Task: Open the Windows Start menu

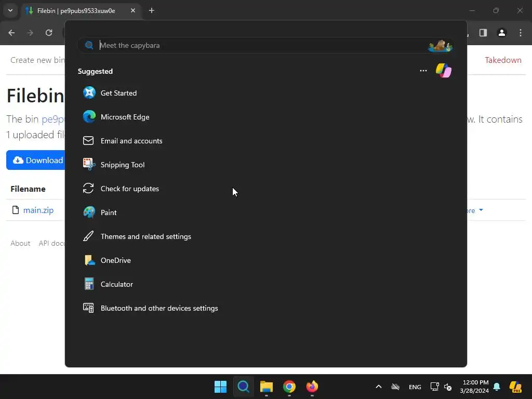Action: pos(220,387)
